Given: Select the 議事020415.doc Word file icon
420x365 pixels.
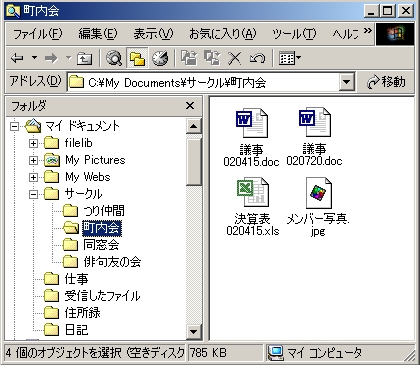Looking at the screenshot, I should pyautogui.click(x=251, y=123).
